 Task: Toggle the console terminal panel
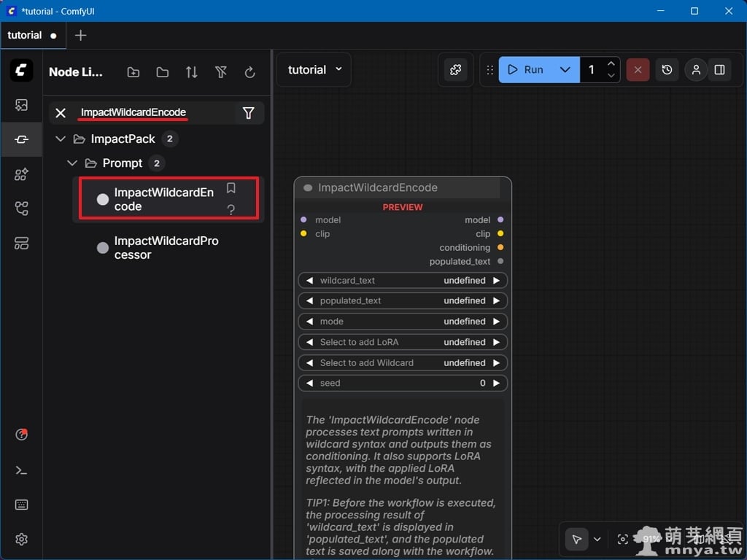coord(21,470)
